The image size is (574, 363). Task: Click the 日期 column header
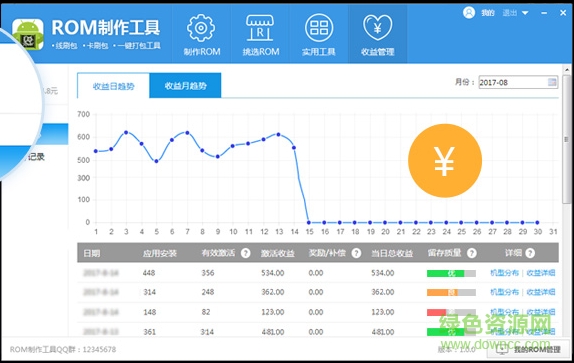click(92, 253)
